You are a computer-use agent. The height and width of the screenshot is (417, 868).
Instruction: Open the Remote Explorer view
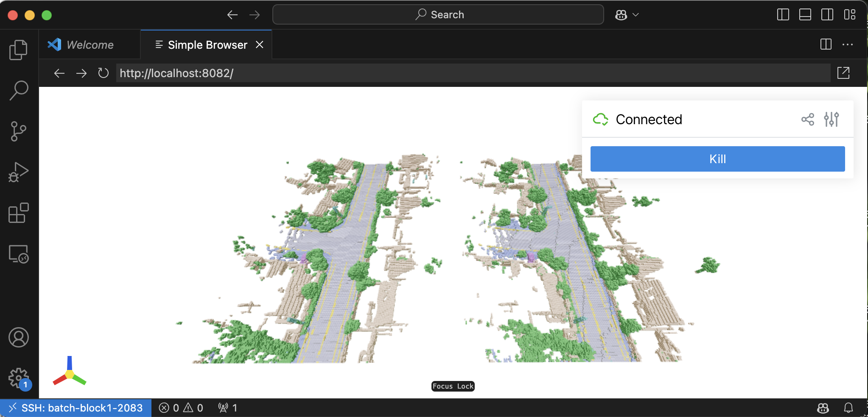click(19, 254)
